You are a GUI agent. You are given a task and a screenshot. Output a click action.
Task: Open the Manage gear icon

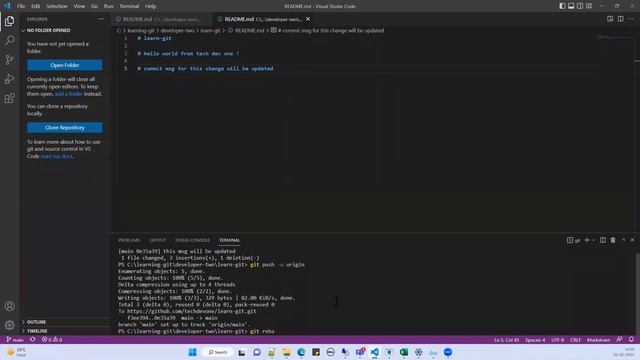9,325
